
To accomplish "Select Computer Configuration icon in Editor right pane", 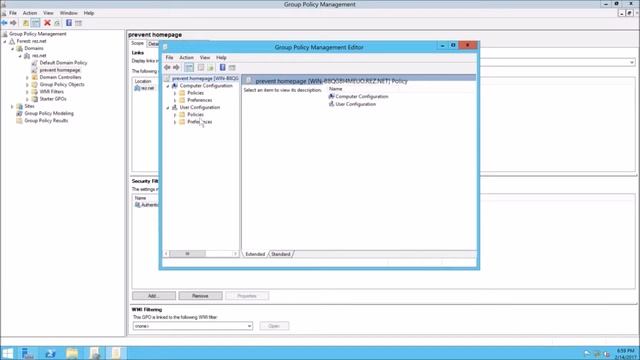I will click(x=331, y=96).
